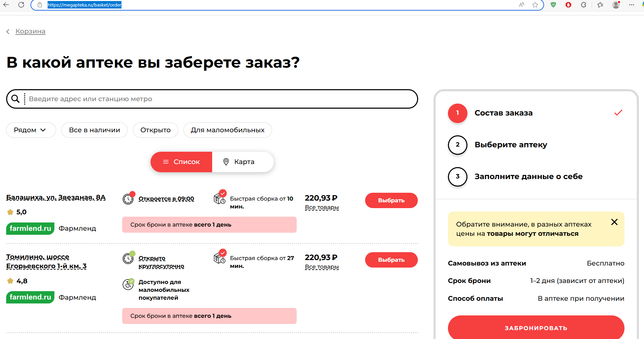Toggle the Все в наличии filter
Screen dimensions: 644x339
(x=94, y=130)
